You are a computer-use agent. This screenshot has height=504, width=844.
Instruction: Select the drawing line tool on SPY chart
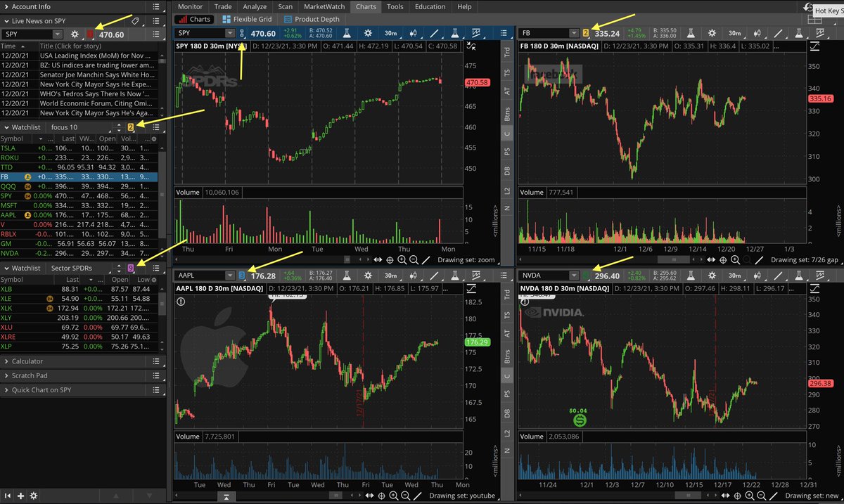tap(434, 33)
